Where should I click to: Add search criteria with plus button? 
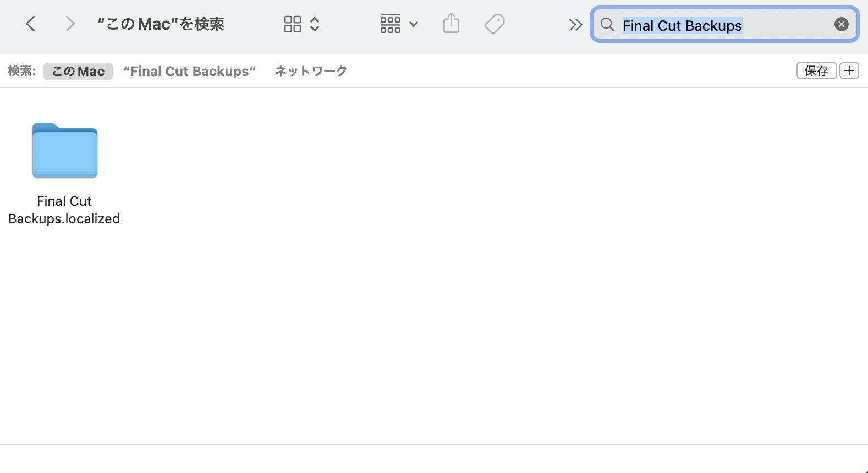[849, 71]
